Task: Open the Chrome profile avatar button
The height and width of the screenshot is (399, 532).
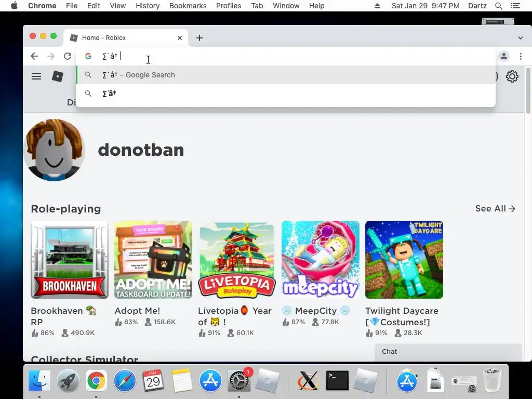Action: [x=504, y=56]
